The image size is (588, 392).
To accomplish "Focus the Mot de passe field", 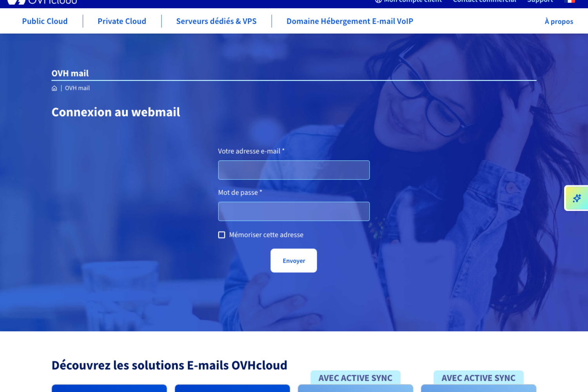I will (x=294, y=211).
